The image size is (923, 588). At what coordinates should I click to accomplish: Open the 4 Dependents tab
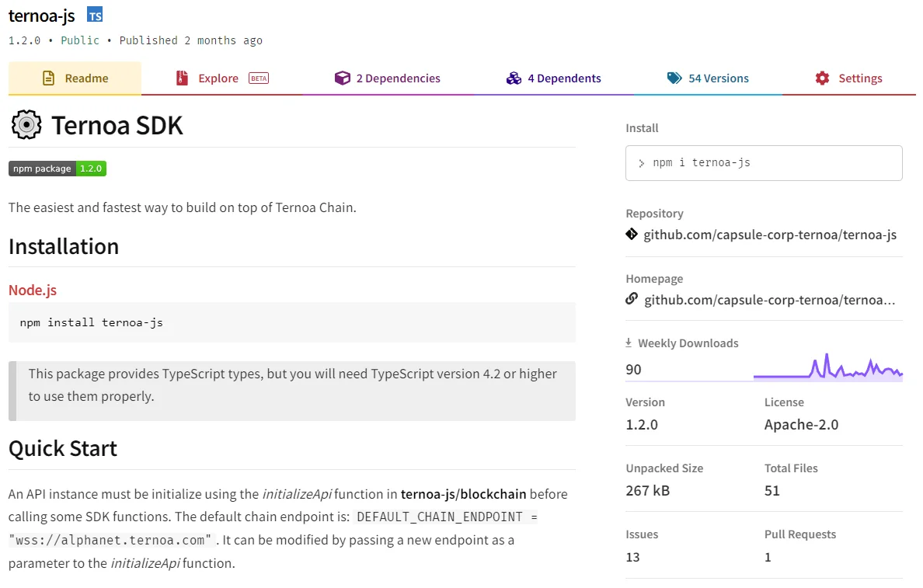(x=553, y=78)
